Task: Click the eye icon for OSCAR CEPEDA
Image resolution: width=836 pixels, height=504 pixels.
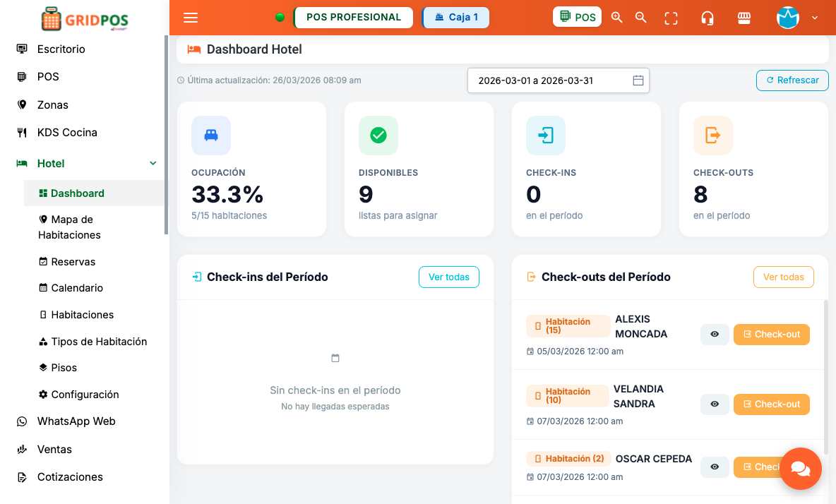Action: click(715, 467)
